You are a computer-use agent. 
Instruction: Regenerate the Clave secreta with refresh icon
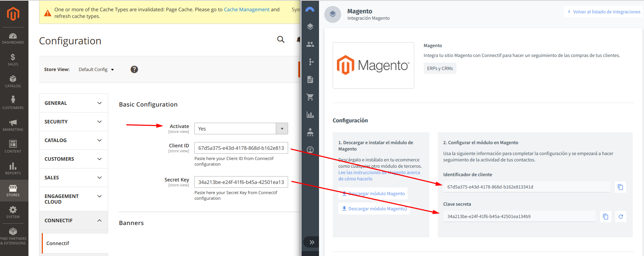coord(621,217)
